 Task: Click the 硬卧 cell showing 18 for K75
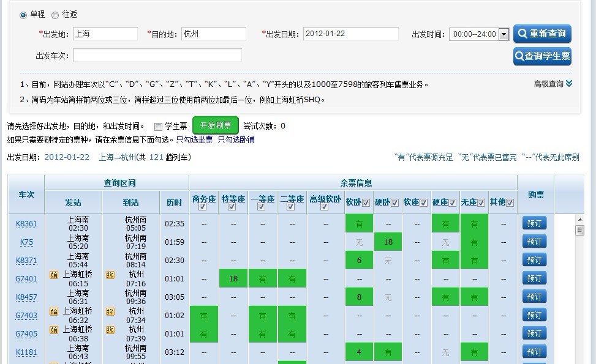click(x=388, y=242)
